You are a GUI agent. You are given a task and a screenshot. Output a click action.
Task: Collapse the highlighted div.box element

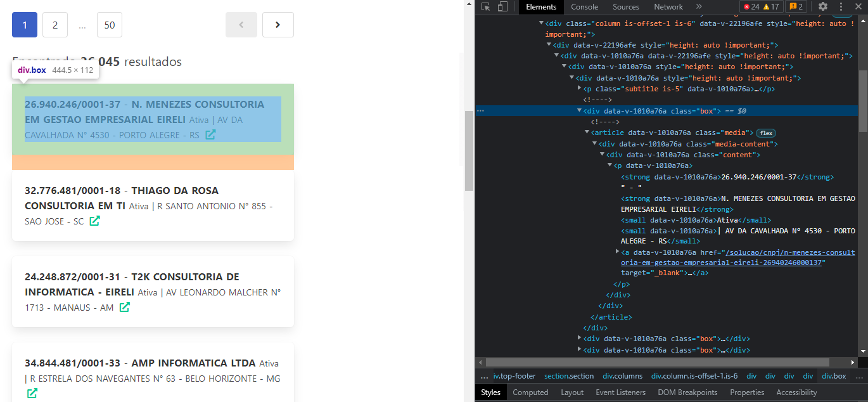(x=578, y=110)
